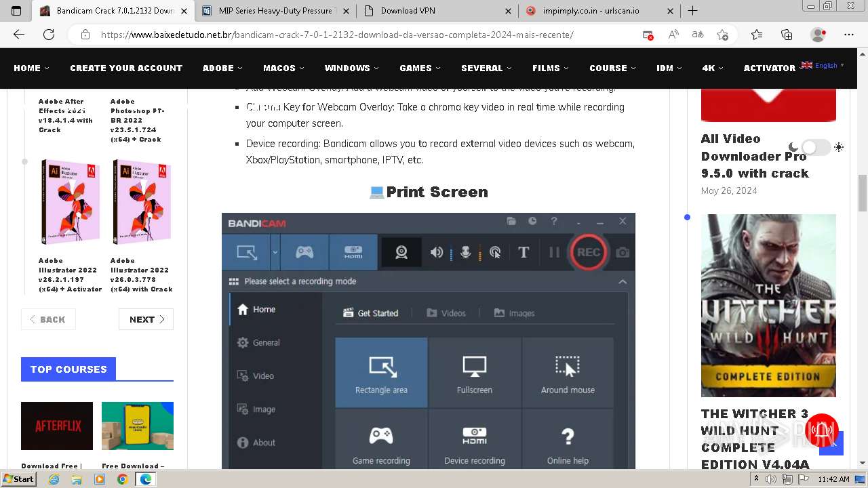Click the page scrollbar down arrow
Viewport: 868px width, 488px height.
862,463
